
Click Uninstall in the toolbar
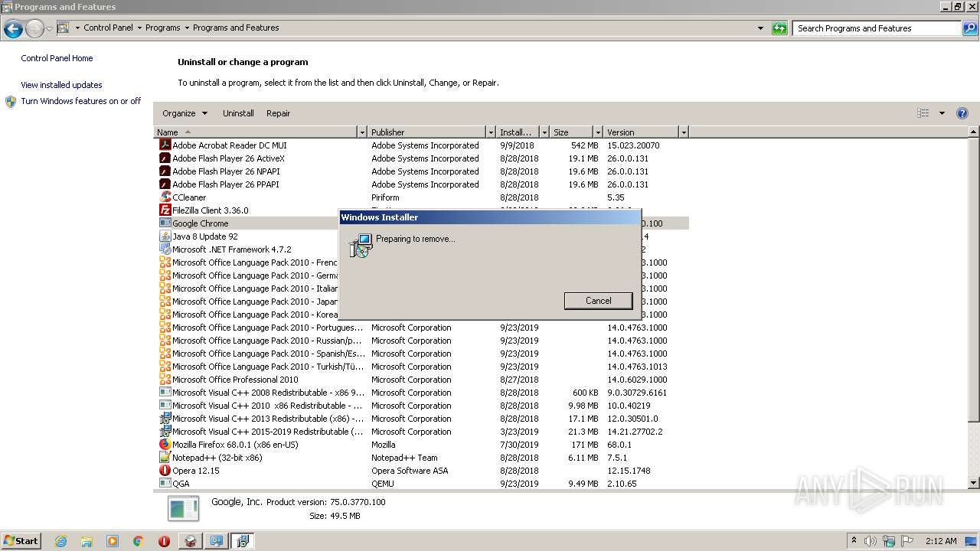[238, 113]
